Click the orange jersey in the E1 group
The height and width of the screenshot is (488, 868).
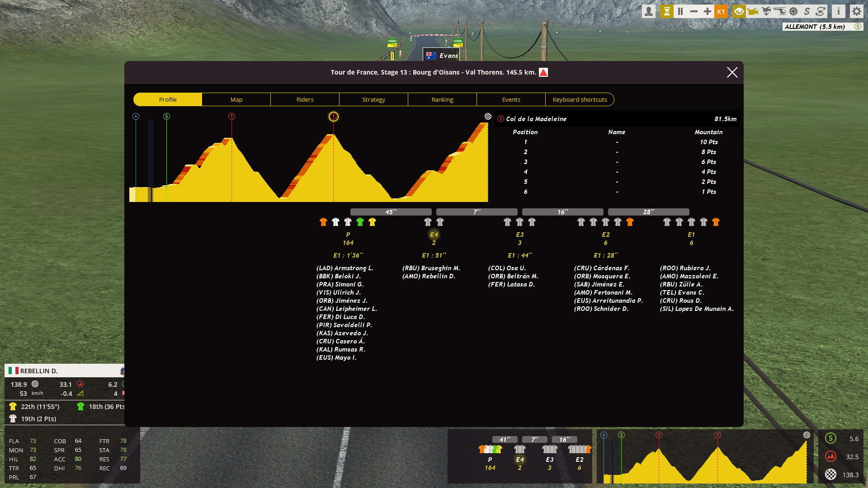pyautogui.click(x=716, y=222)
